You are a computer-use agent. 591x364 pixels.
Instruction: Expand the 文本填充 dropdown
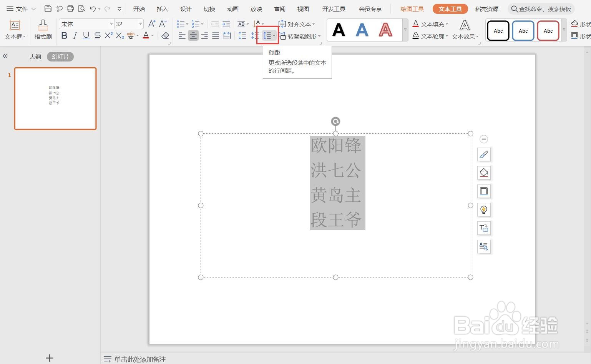447,24
